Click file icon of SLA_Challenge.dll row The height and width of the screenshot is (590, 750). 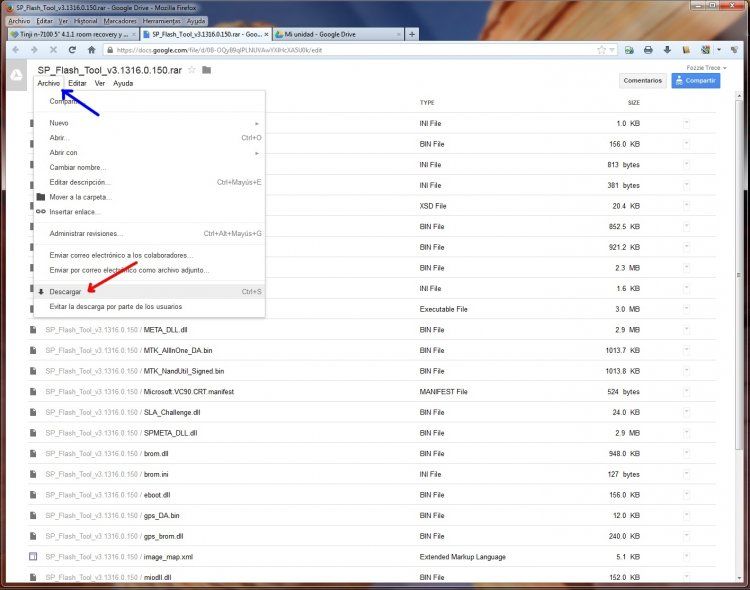pos(33,412)
